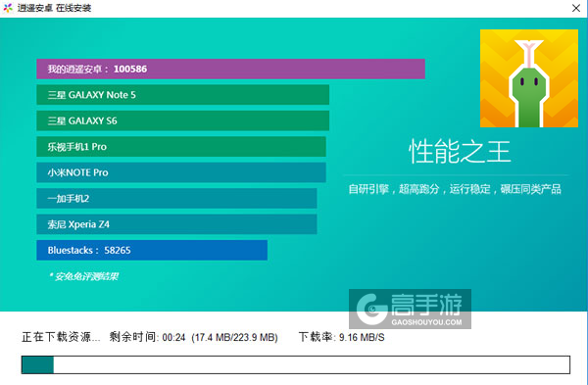Screen dimensions: 588x385
Task: Click the remaining time 00:24 value
Action: 174,338
